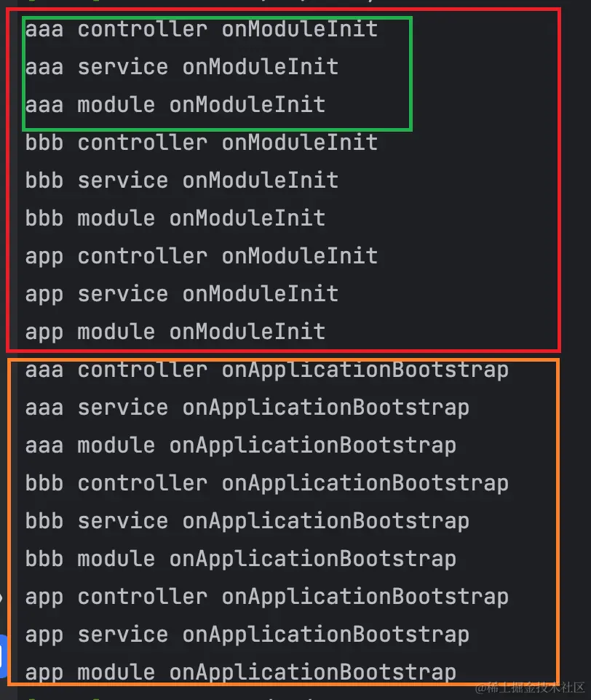The width and height of the screenshot is (591, 700).
Task: Click the "aaa module onApplicationBootstrap" entry
Action: point(241,446)
